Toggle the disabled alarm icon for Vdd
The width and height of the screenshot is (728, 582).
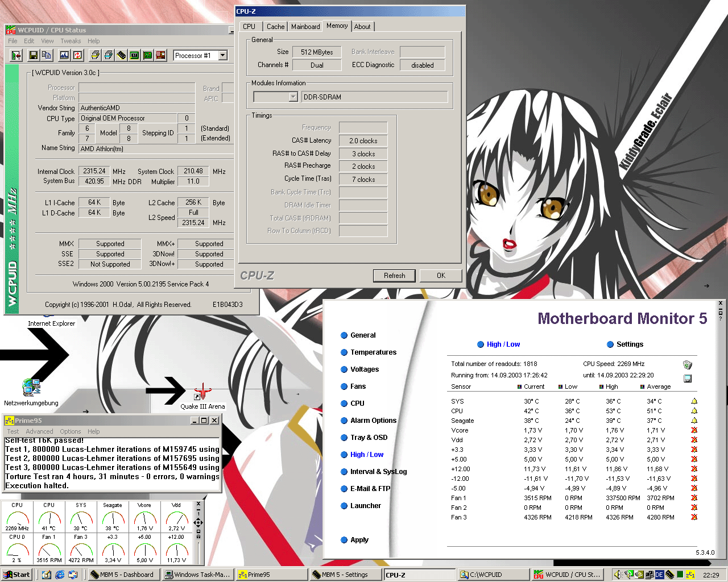click(694, 440)
